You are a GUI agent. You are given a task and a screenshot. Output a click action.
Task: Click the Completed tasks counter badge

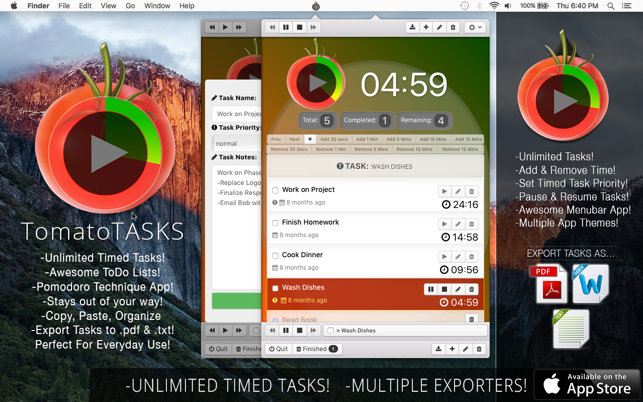click(367, 121)
